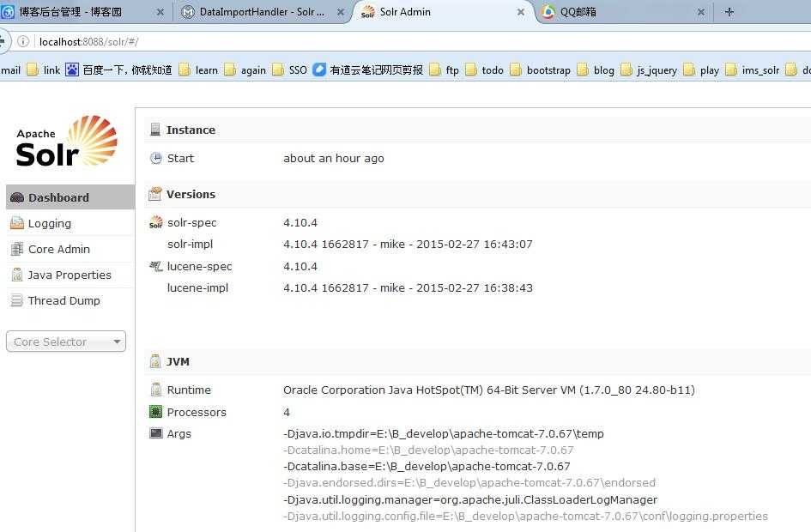The image size is (811, 532).
Task: Click the Args terminal icon
Action: (155, 433)
